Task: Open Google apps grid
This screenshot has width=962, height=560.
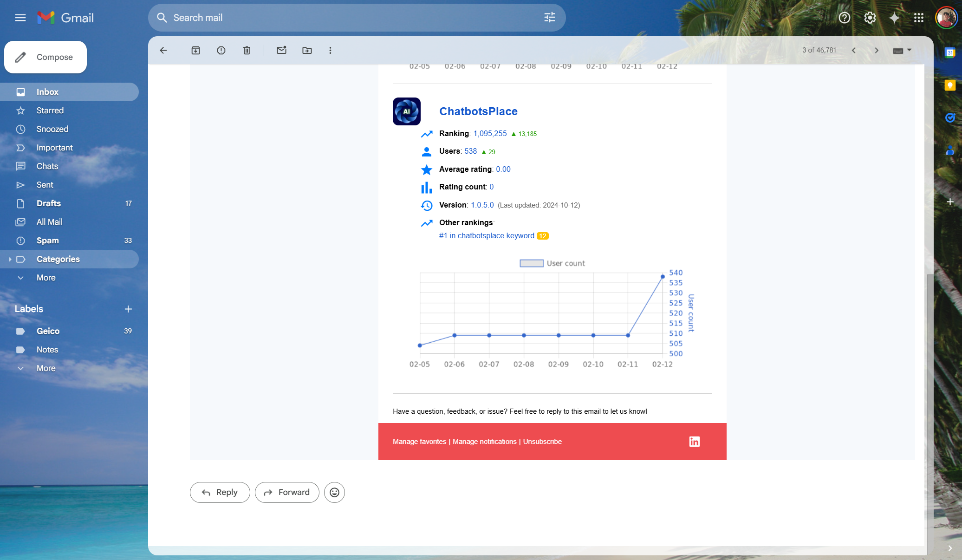Action: click(919, 18)
